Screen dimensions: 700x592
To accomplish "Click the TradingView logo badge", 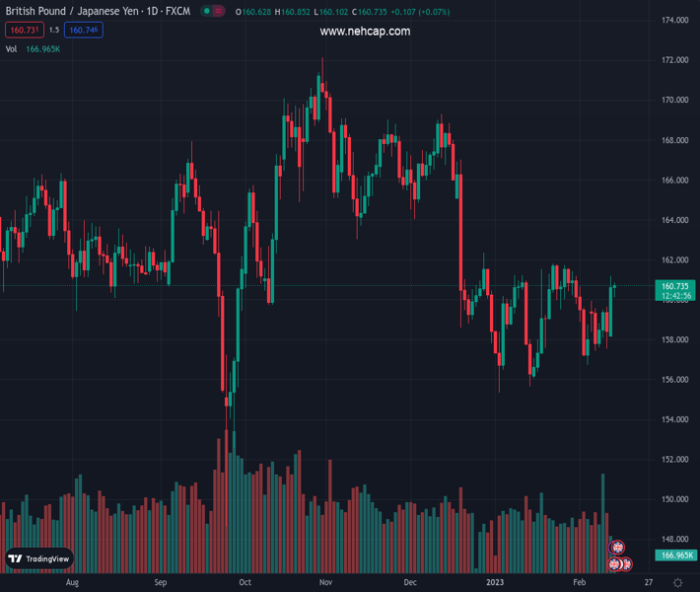I will point(39,558).
